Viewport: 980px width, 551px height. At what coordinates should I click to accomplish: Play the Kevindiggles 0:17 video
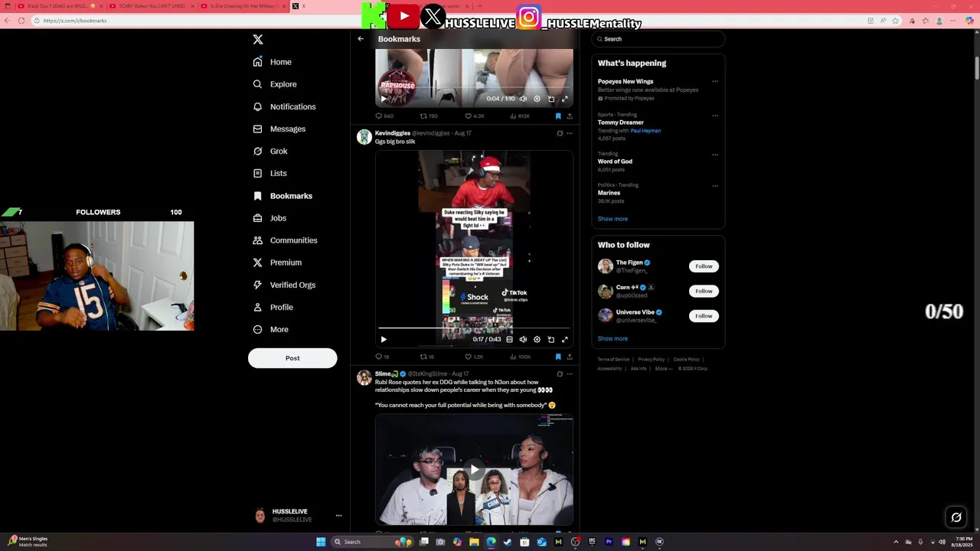[384, 339]
